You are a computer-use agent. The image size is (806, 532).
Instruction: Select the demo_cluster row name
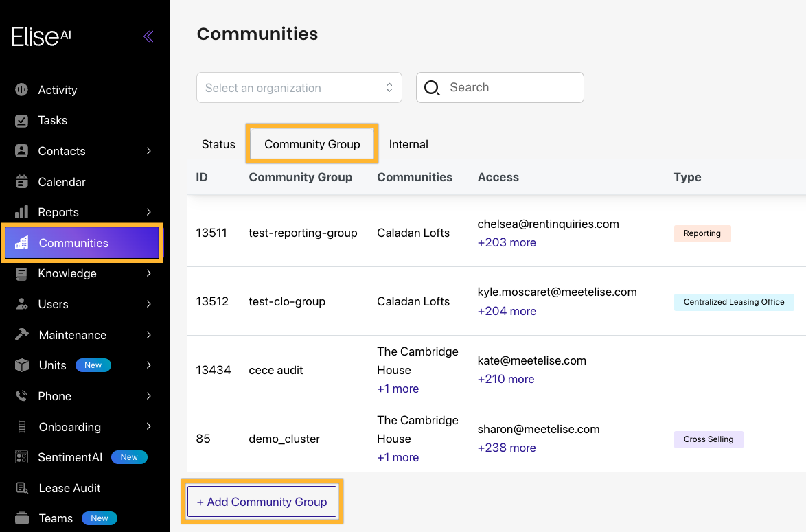(284, 439)
